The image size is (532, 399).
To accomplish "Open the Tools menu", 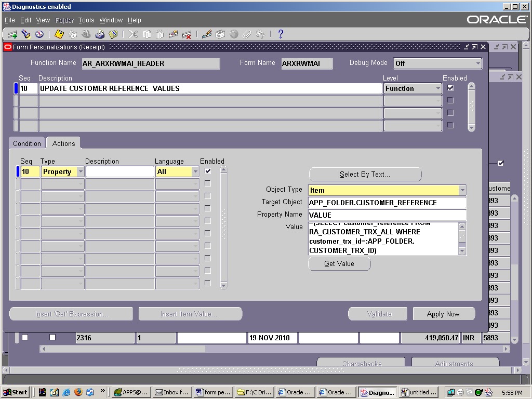I will click(x=86, y=20).
